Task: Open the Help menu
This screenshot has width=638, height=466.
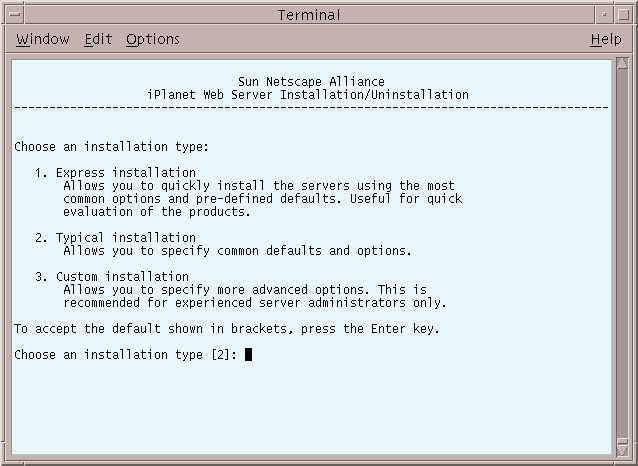Action: click(x=606, y=39)
